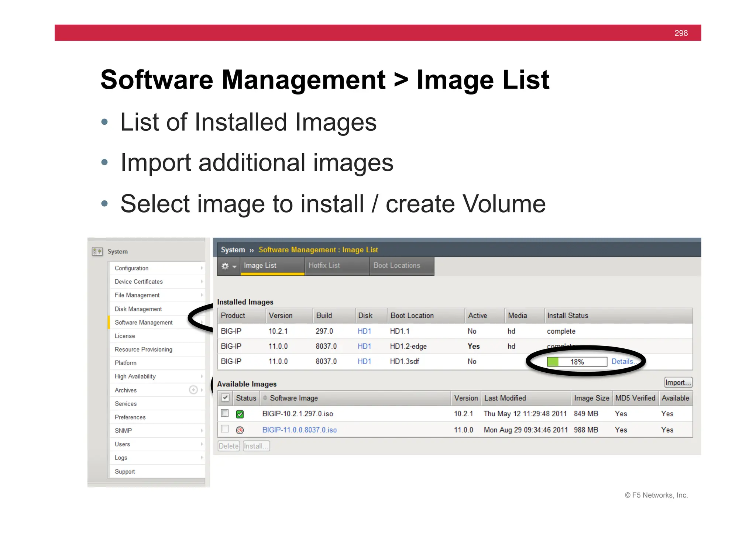Click HD1 disk link in the 10.2.1 row
The image size is (756, 534).
[364, 331]
